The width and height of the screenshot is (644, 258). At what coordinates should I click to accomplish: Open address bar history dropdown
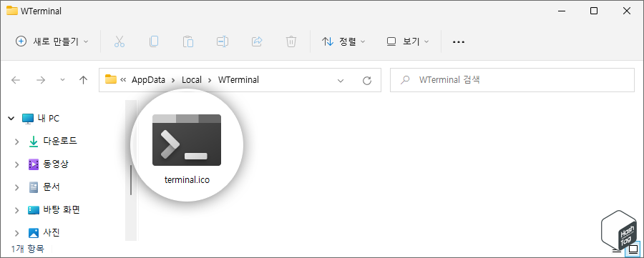coord(341,80)
